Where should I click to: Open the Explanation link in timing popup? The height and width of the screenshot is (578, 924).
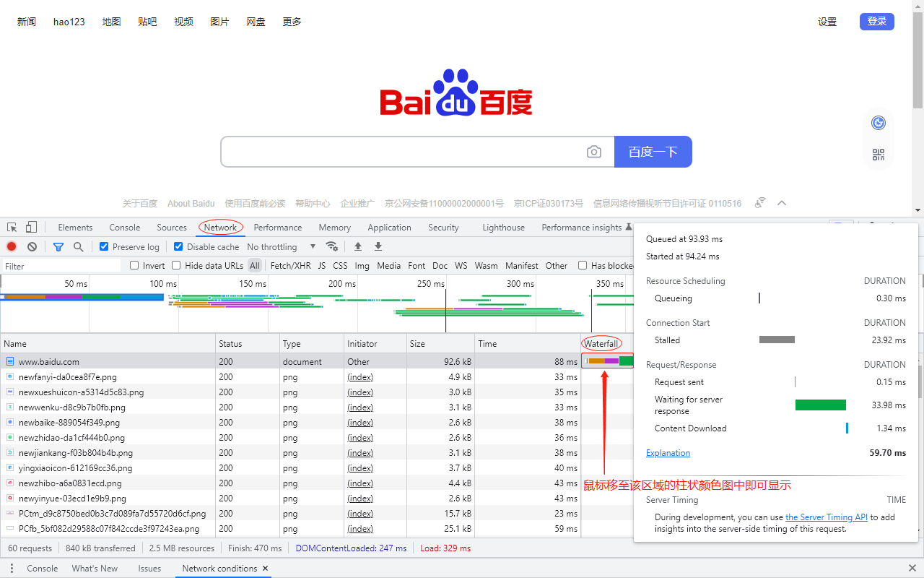coord(668,453)
